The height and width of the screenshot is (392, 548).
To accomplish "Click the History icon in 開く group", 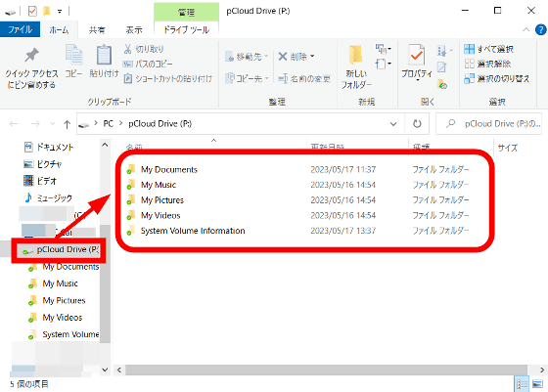I will tap(442, 84).
